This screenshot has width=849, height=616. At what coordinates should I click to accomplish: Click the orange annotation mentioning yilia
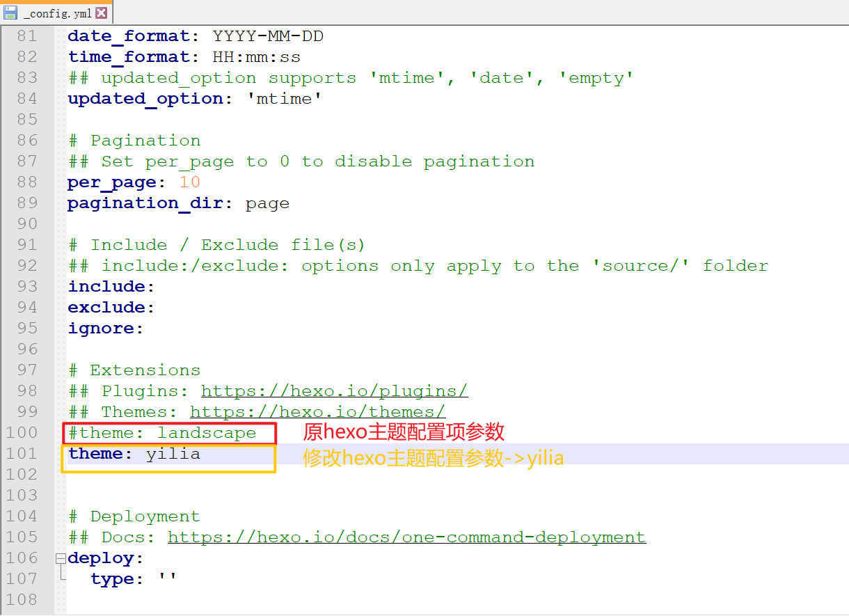(x=433, y=458)
